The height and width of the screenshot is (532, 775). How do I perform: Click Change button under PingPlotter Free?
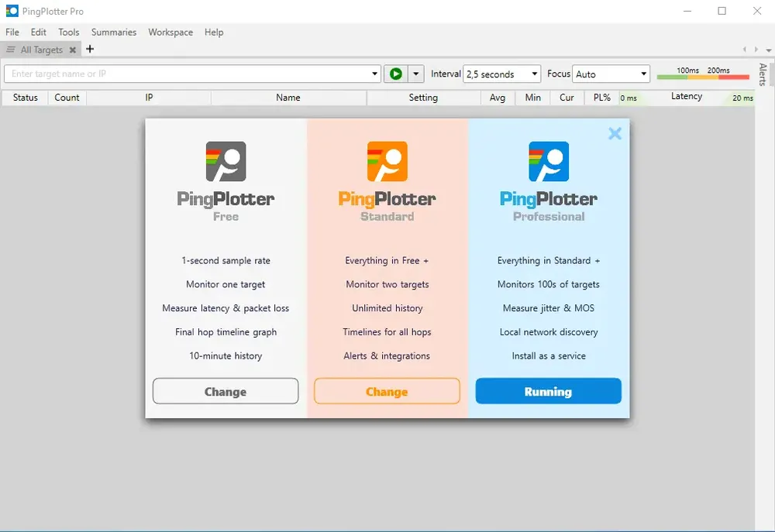226,391
